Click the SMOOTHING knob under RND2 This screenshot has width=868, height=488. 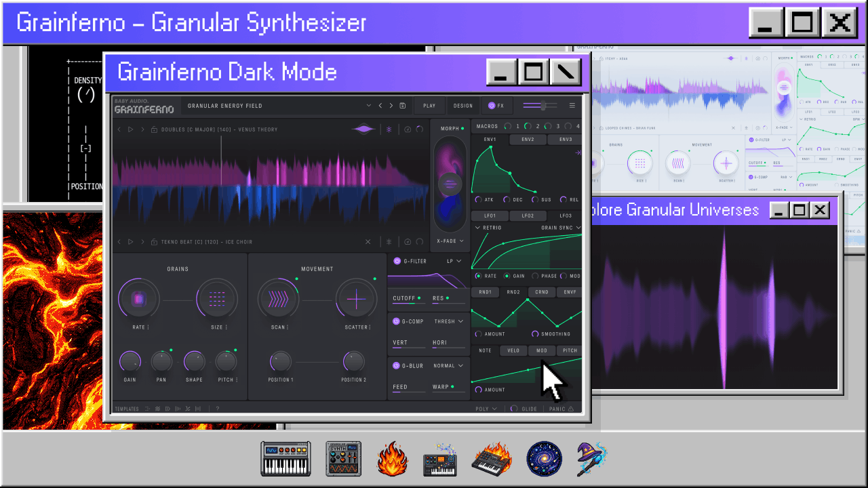535,334
